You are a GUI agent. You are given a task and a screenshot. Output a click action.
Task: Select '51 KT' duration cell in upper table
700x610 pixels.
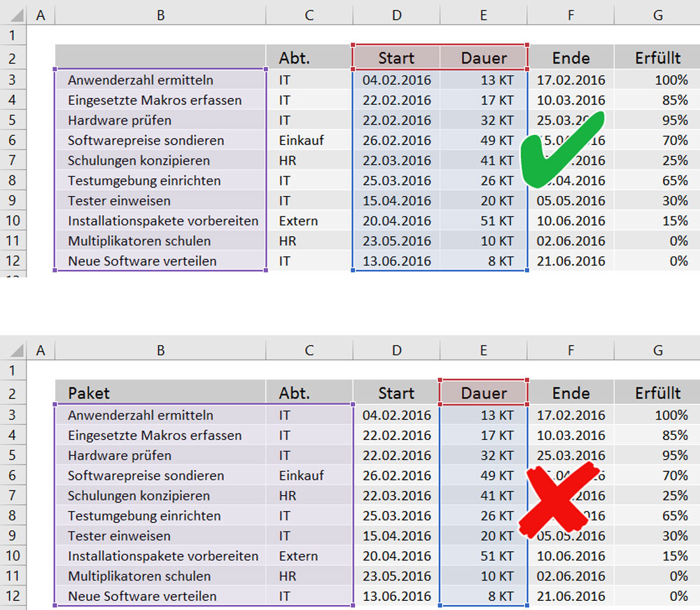pos(484,221)
